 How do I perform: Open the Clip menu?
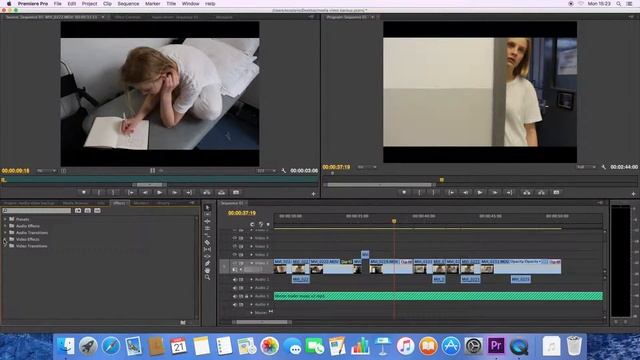[x=107, y=4]
